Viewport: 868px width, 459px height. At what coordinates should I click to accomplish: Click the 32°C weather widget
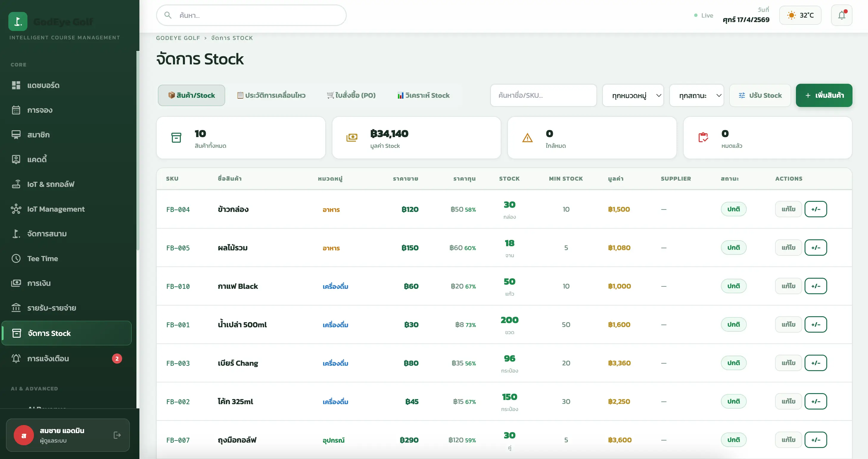800,15
